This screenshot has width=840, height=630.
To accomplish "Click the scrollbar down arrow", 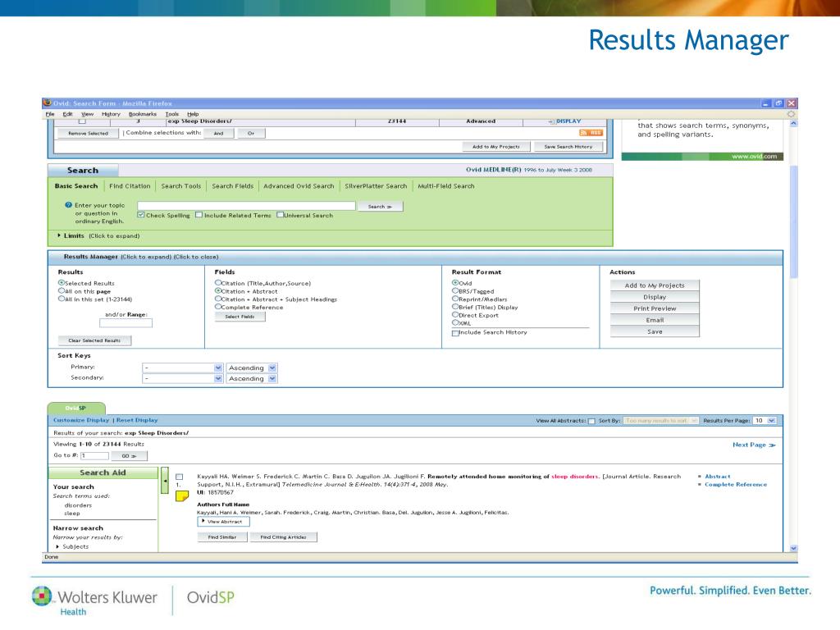I will click(x=793, y=548).
